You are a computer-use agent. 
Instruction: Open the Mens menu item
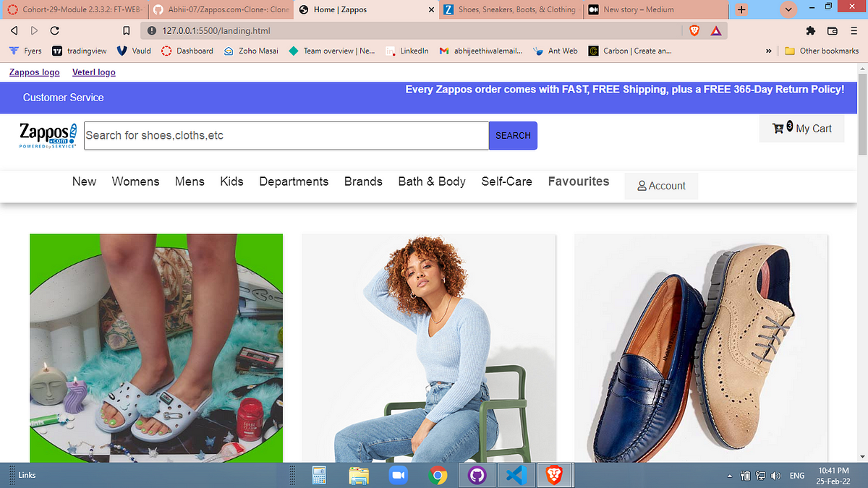coord(190,181)
